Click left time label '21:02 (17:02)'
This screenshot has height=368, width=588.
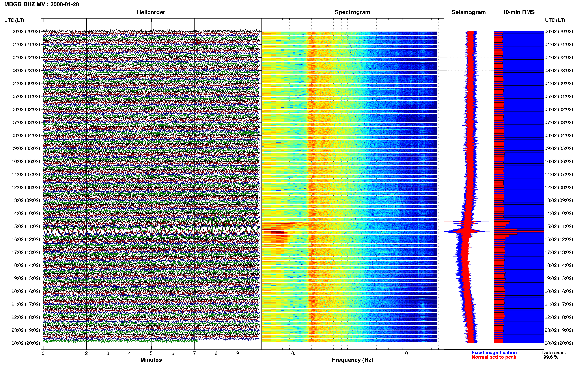26,304
